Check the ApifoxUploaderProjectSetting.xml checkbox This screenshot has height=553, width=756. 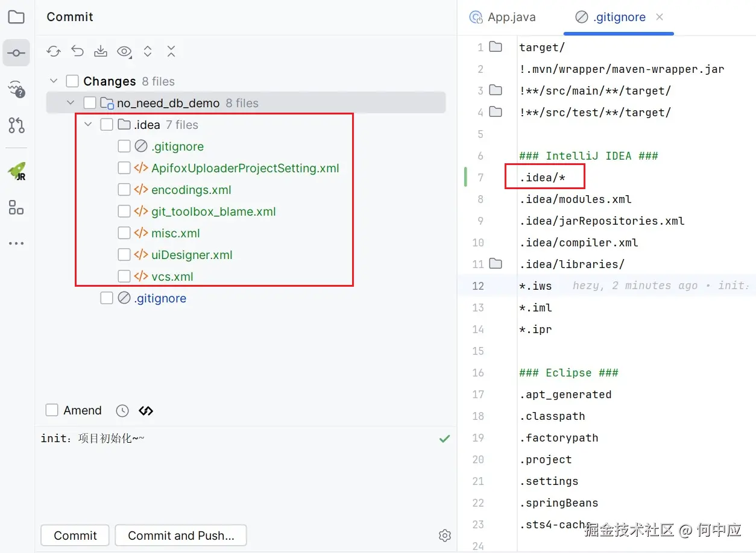pyautogui.click(x=124, y=168)
